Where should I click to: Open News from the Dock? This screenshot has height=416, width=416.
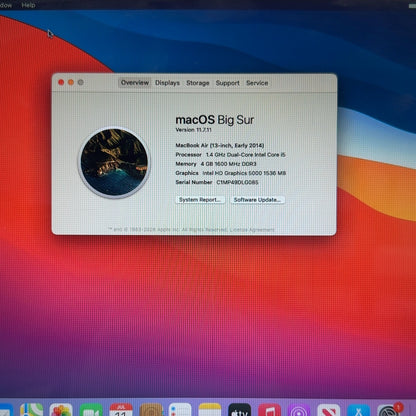329,410
